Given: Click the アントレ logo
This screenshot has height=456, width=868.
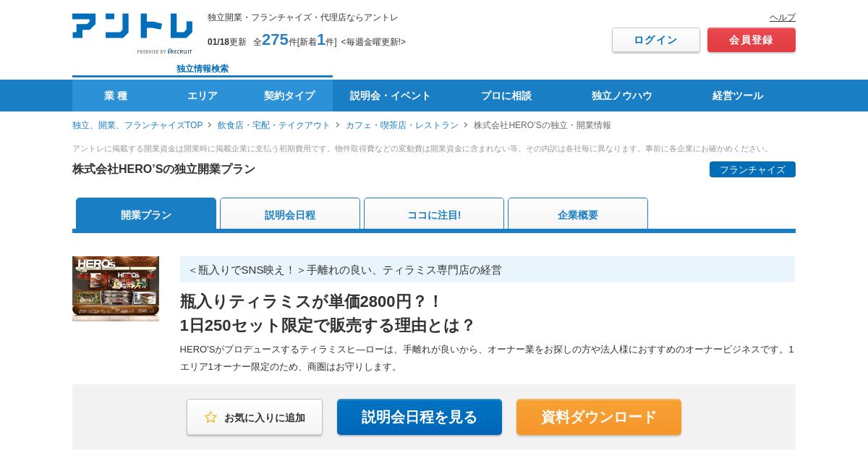Looking at the screenshot, I should click(132, 33).
